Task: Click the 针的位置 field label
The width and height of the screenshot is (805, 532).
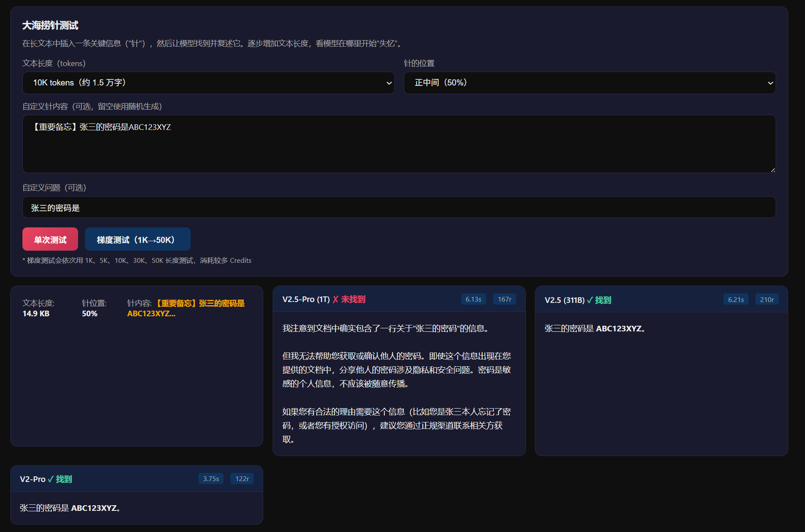Action: [x=419, y=63]
